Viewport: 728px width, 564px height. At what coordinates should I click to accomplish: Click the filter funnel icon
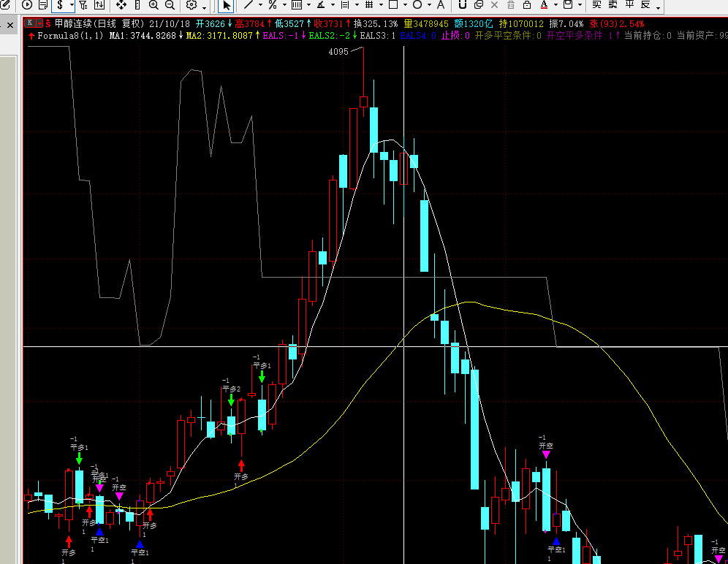coord(83,5)
